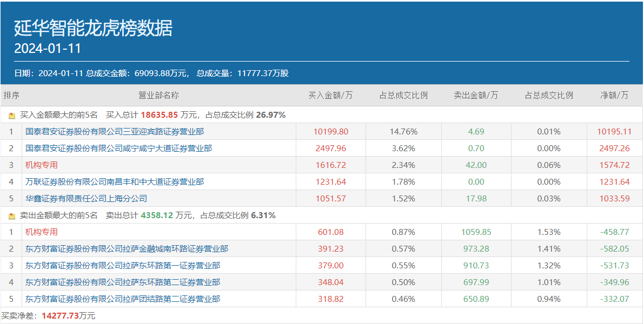Click percentage cell 14.76%
Screen dimensions: 644x324
403,132
